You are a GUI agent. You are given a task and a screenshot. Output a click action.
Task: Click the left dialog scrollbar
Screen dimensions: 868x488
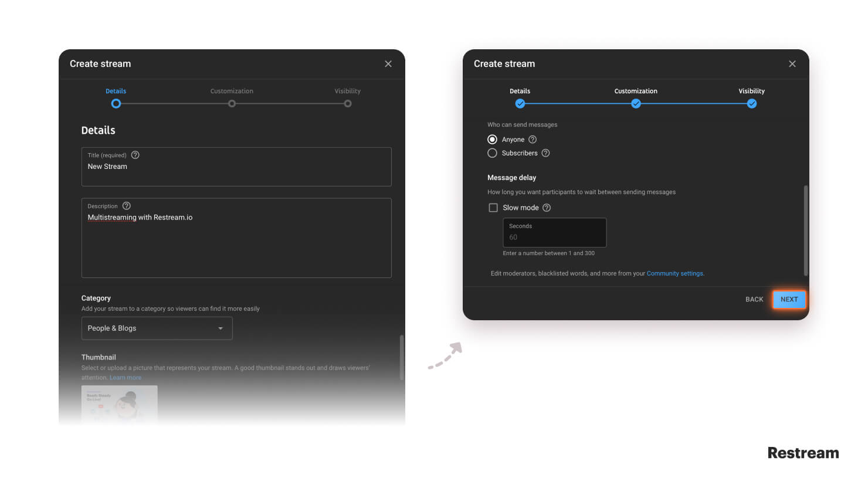click(402, 357)
